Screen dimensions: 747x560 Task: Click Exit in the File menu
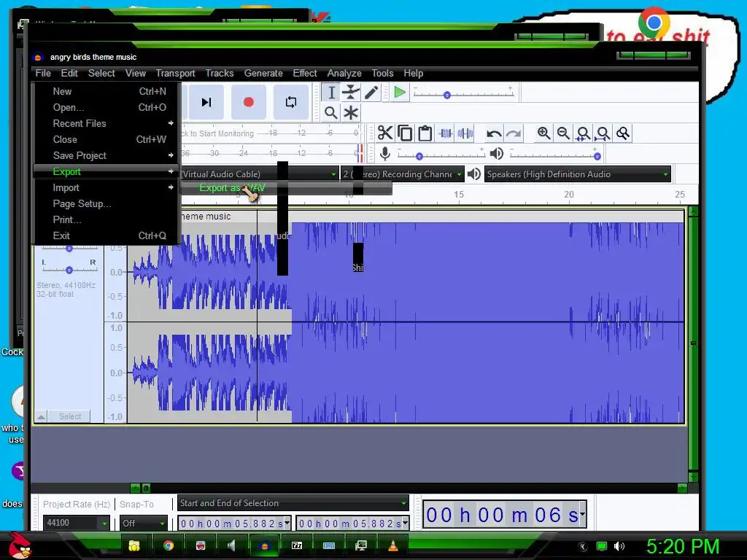[x=107, y=236]
